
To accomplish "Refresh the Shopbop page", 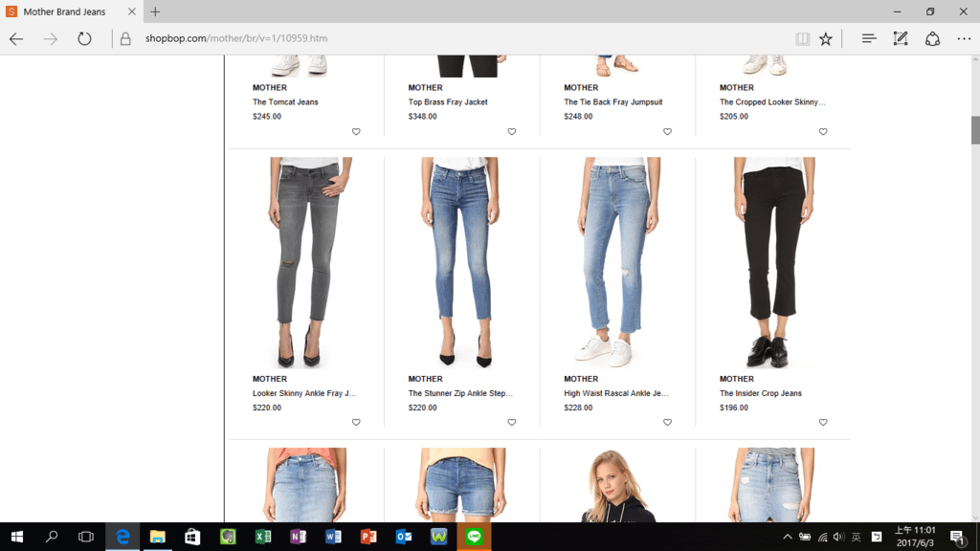I will coord(84,38).
